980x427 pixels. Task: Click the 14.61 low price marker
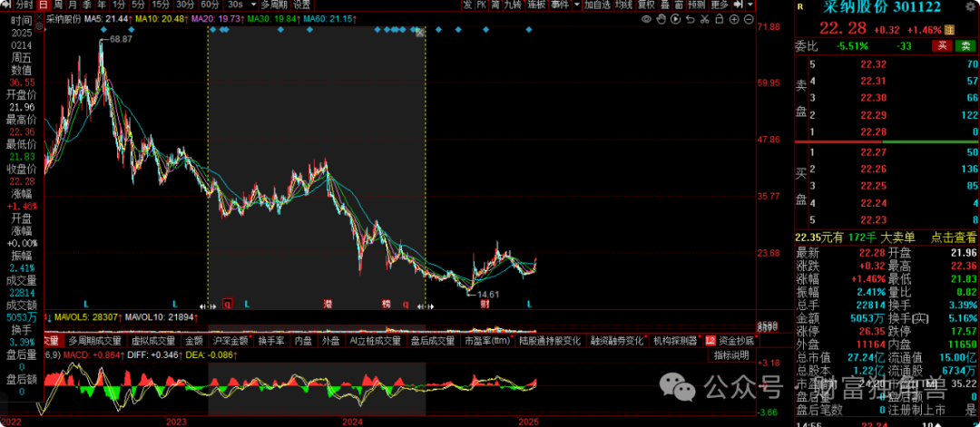pos(486,295)
